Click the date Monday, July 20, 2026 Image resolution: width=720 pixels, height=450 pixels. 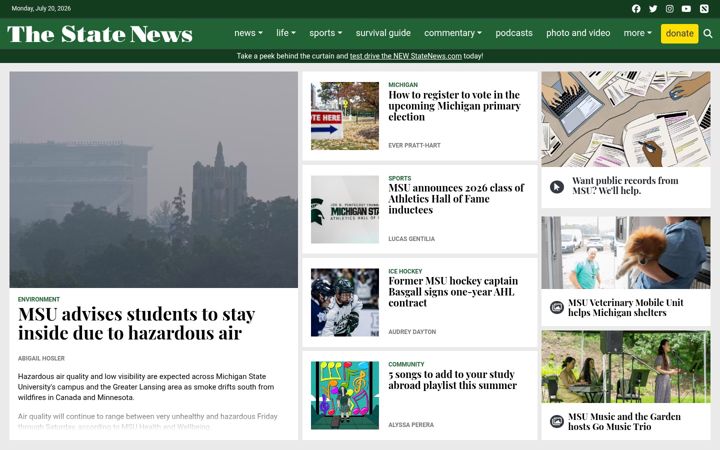click(x=41, y=8)
